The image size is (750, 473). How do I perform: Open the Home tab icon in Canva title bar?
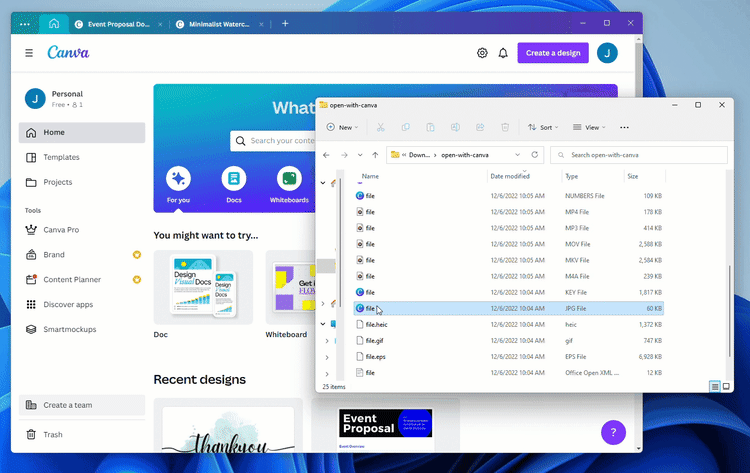click(54, 23)
